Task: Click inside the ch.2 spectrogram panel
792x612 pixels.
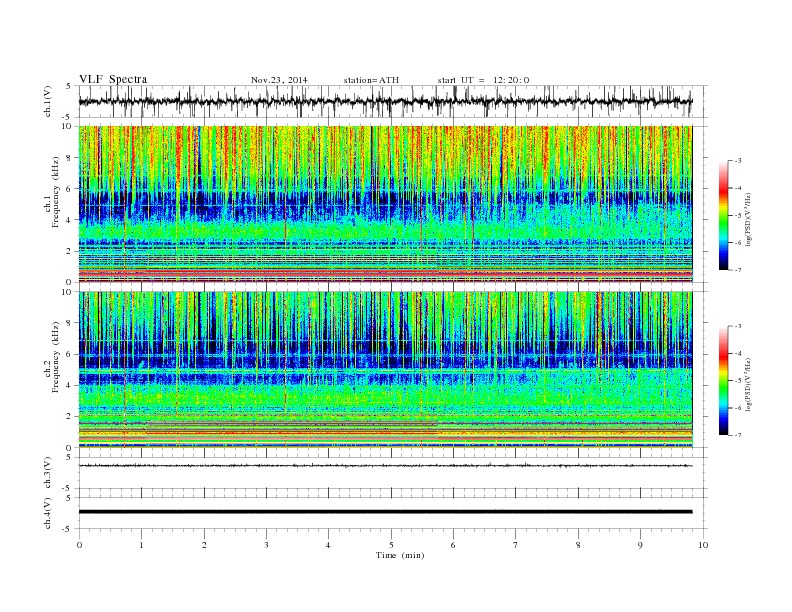Action: pyautogui.click(x=385, y=370)
